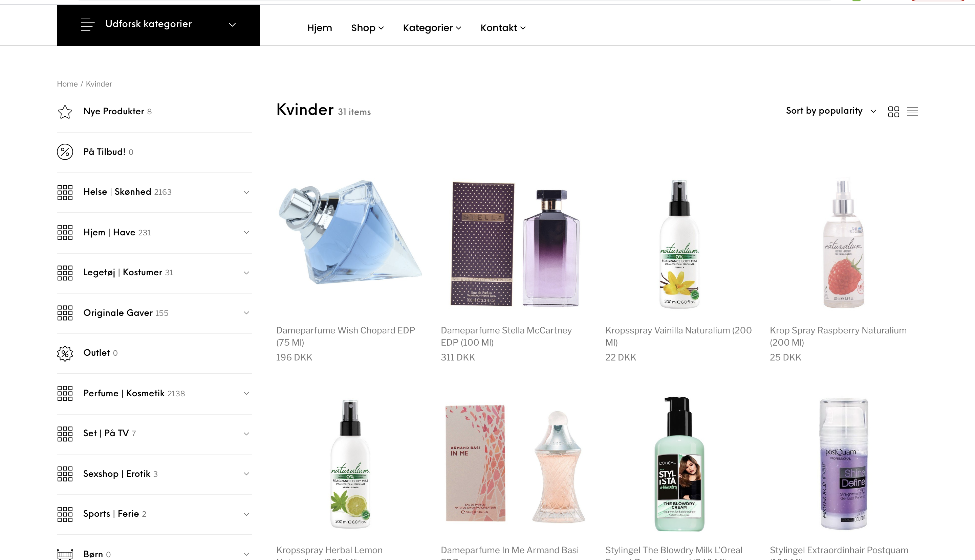Expand the Perfume | Kosmetik category chevron
This screenshot has height=560, width=975.
pos(246,393)
